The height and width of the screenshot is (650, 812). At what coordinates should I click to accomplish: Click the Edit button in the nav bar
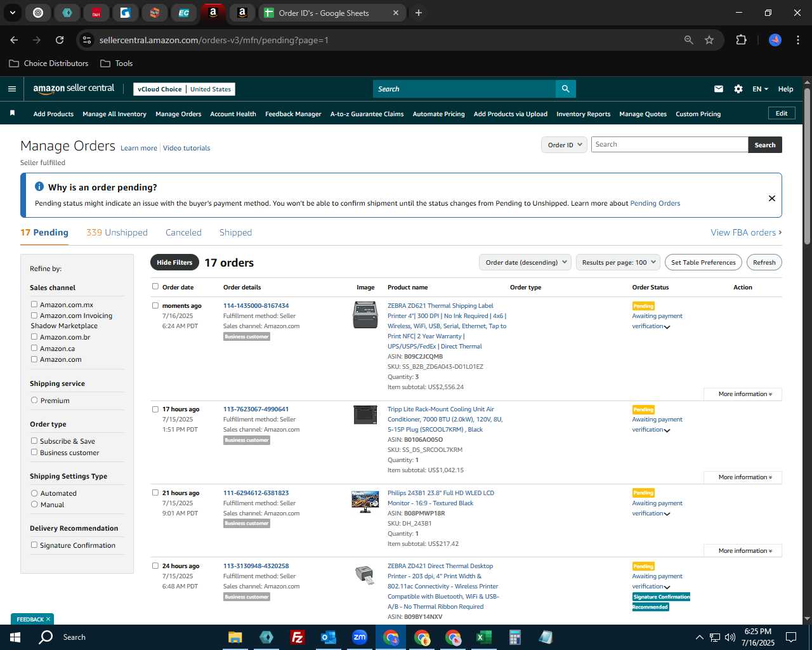click(782, 113)
